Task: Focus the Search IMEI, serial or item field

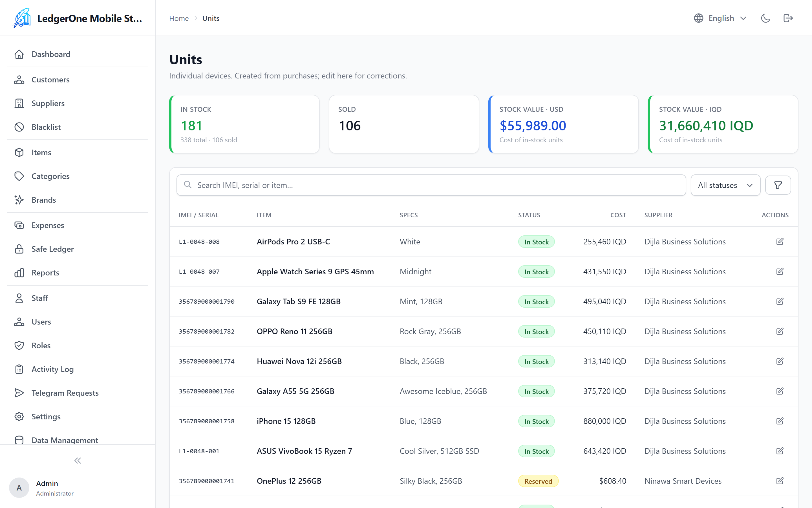Action: click(431, 185)
